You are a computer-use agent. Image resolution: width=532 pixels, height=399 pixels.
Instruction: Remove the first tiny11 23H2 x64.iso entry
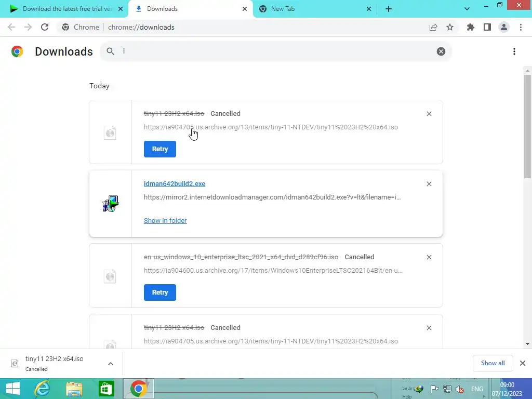[429, 114]
